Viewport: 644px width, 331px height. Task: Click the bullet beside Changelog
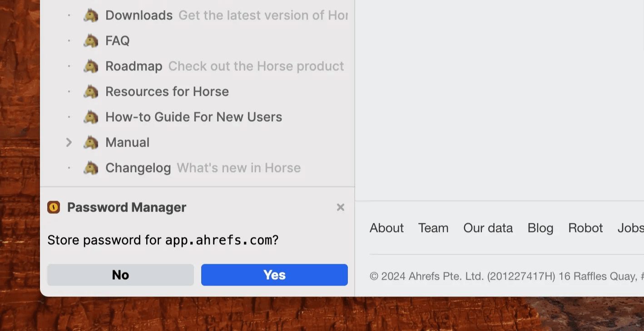coord(69,168)
